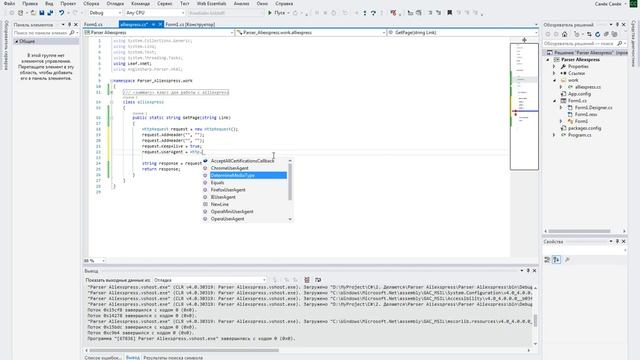Open the Список ошибок bottom tab
The image size is (640, 360).
[x=102, y=358]
